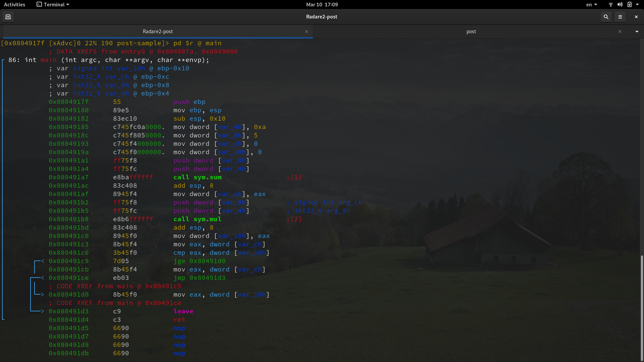
Task: Close the post tab
Action: 620,31
